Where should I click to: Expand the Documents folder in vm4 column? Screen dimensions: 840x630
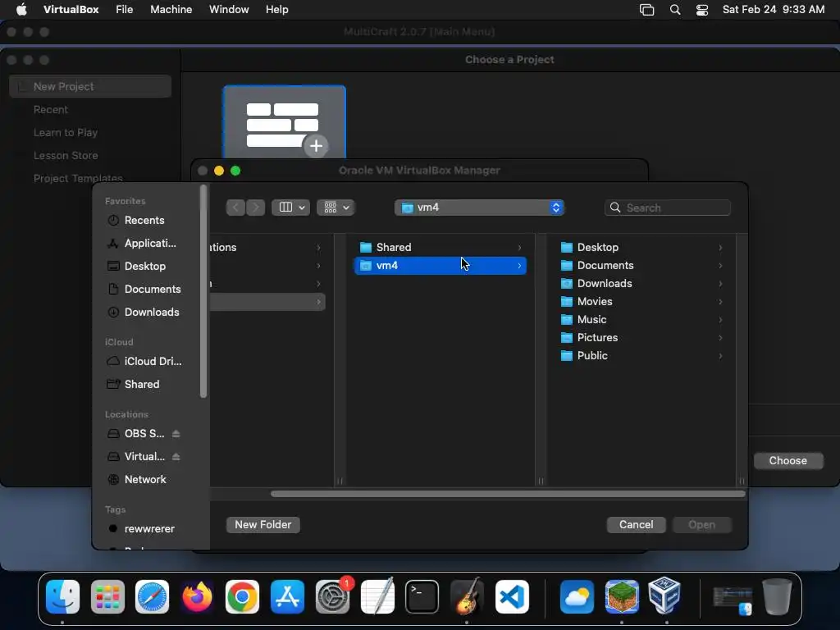click(x=720, y=266)
